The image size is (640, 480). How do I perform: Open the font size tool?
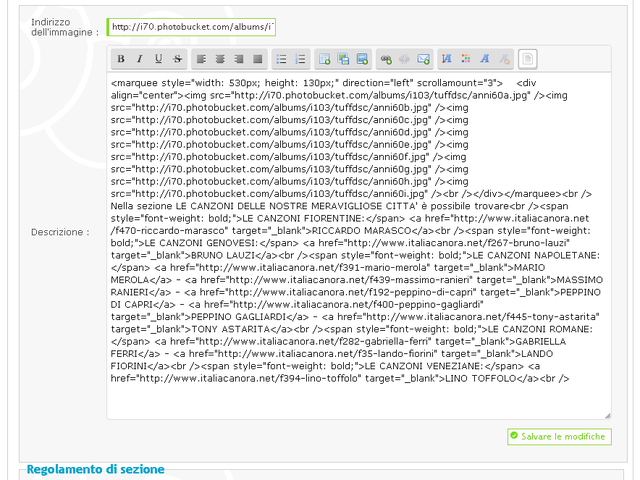[x=447, y=59]
